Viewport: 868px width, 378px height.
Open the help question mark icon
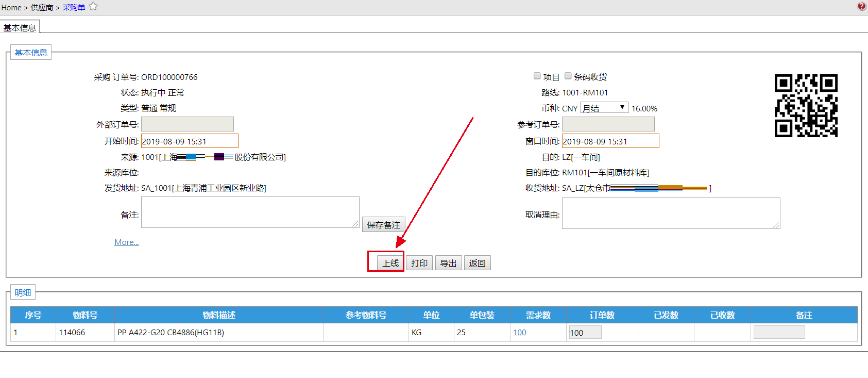tap(861, 6)
